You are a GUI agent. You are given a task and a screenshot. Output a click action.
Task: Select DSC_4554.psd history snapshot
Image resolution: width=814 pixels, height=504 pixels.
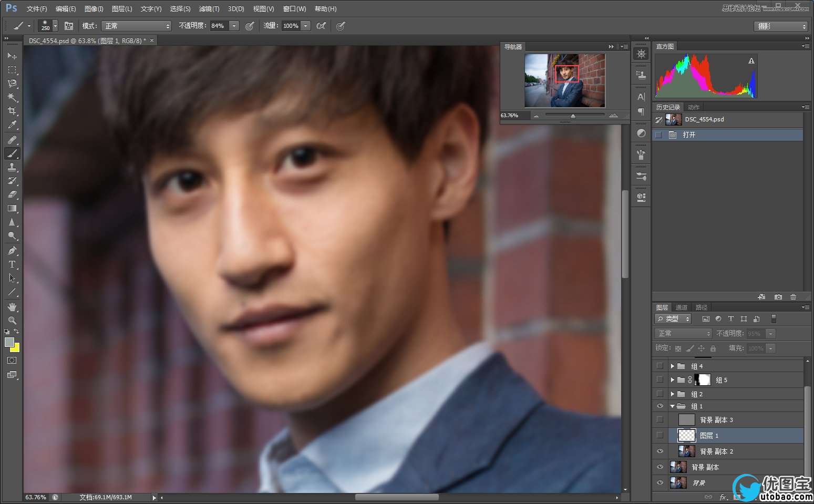point(728,119)
